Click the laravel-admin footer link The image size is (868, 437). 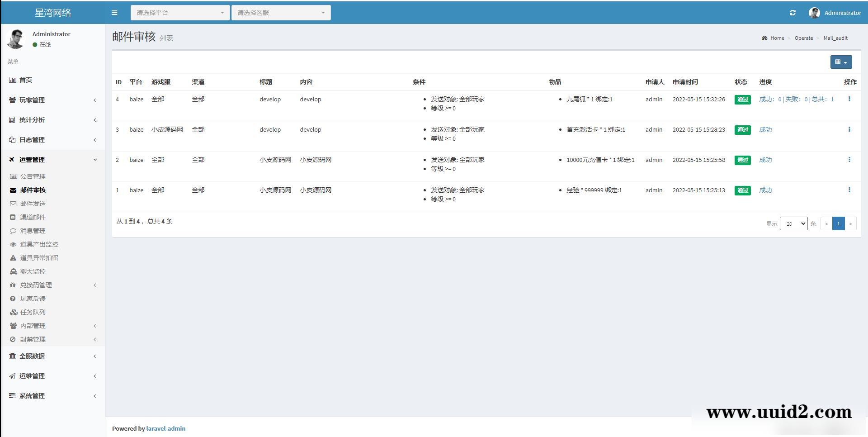tap(165, 428)
